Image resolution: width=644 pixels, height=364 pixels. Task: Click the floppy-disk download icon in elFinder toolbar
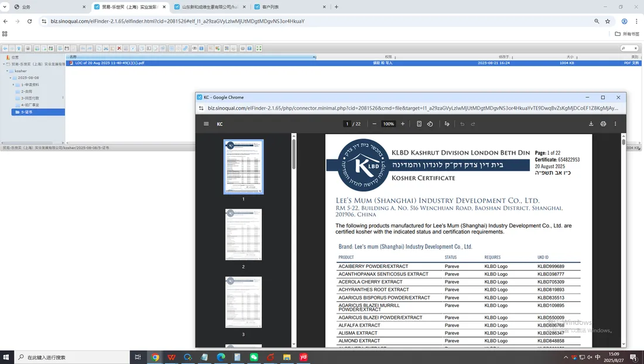(x=67, y=48)
